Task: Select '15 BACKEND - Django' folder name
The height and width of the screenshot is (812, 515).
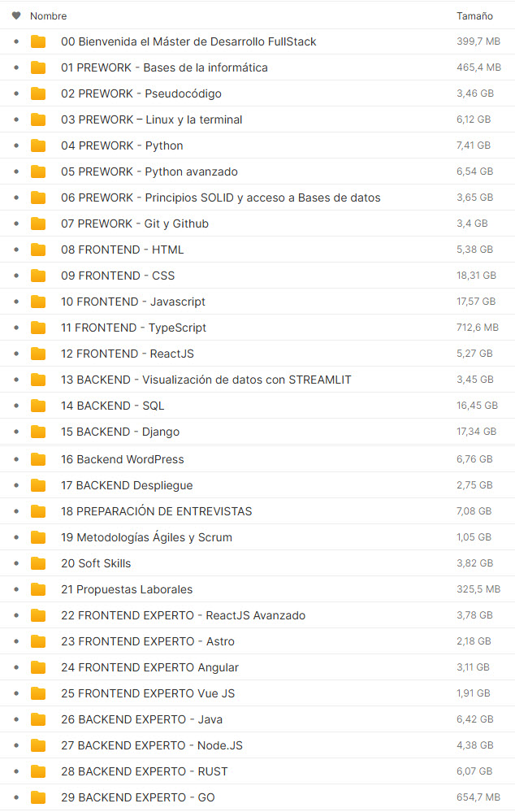Action: (120, 432)
